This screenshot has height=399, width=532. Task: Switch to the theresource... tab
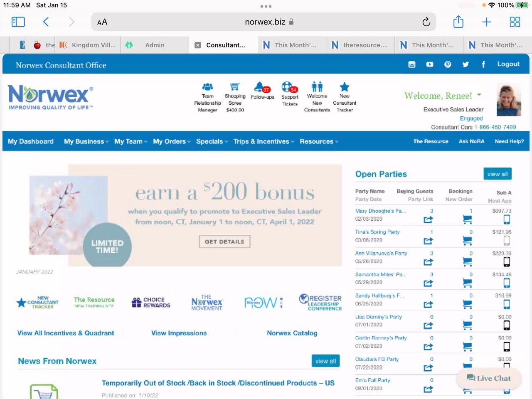(x=360, y=45)
